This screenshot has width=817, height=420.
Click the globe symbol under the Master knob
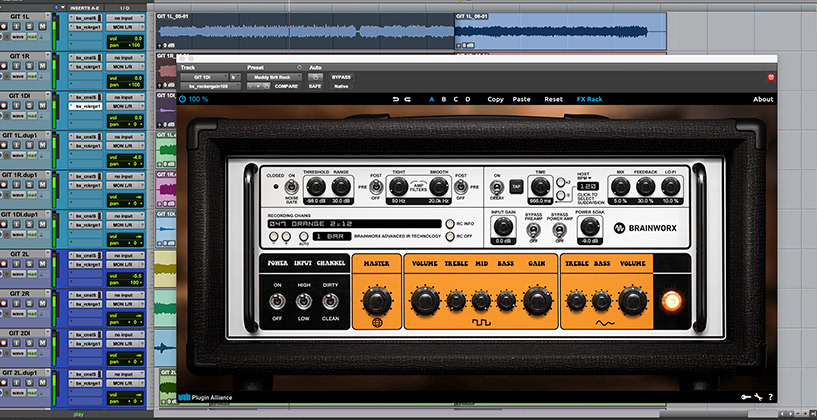point(376,323)
